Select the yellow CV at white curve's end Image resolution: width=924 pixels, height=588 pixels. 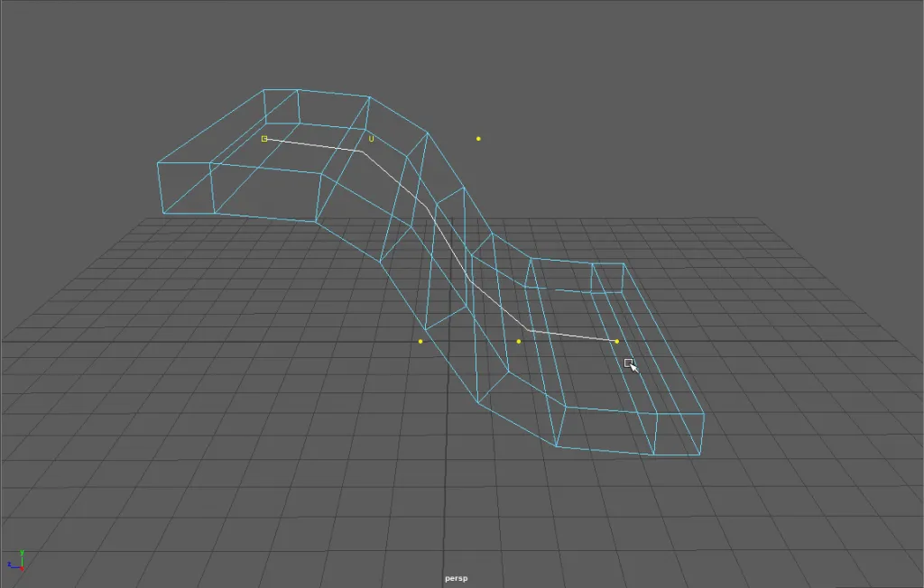(617, 342)
